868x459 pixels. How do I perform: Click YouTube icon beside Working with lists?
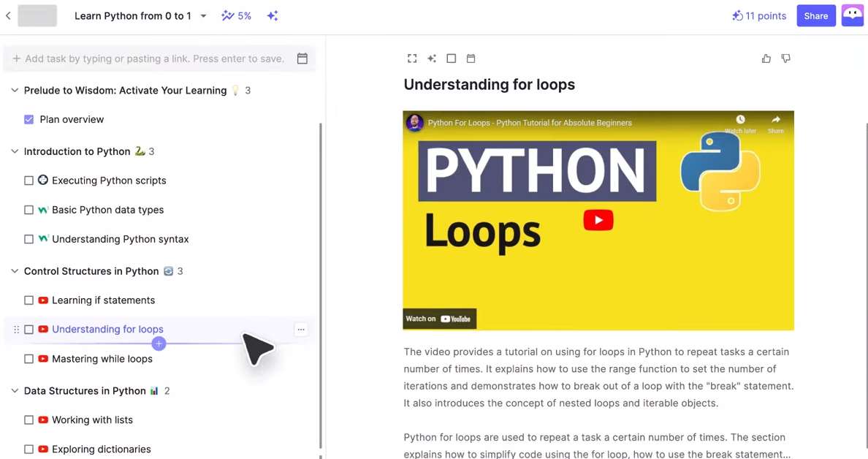(43, 420)
